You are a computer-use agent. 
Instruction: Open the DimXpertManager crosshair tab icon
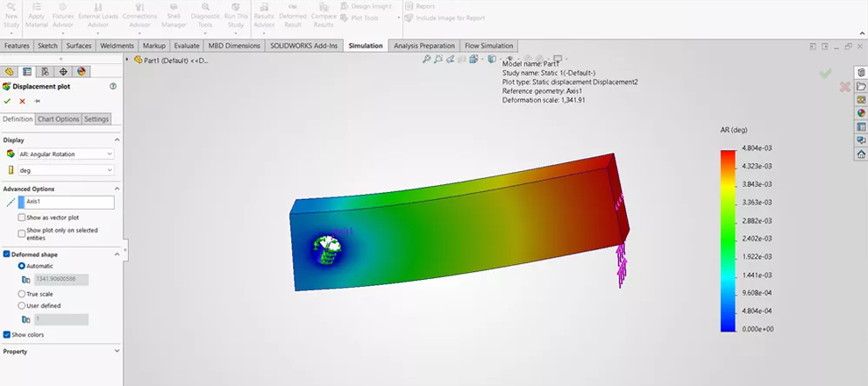pos(63,71)
